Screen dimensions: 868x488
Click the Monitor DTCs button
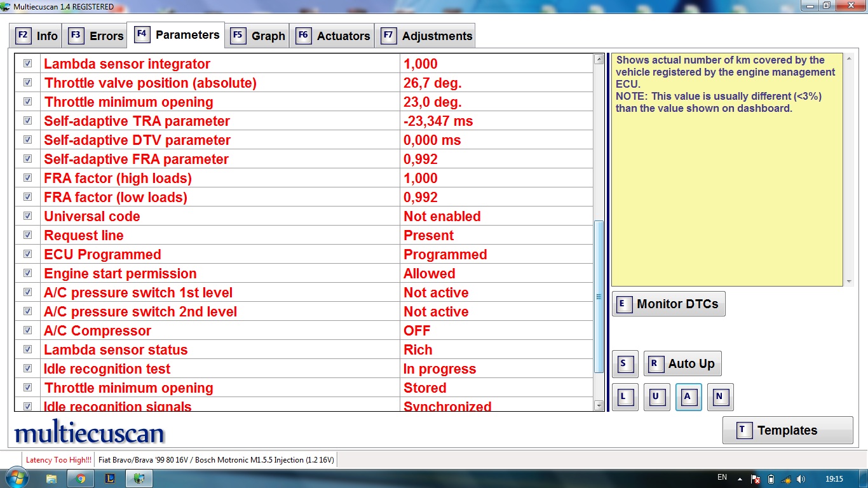[x=668, y=304]
